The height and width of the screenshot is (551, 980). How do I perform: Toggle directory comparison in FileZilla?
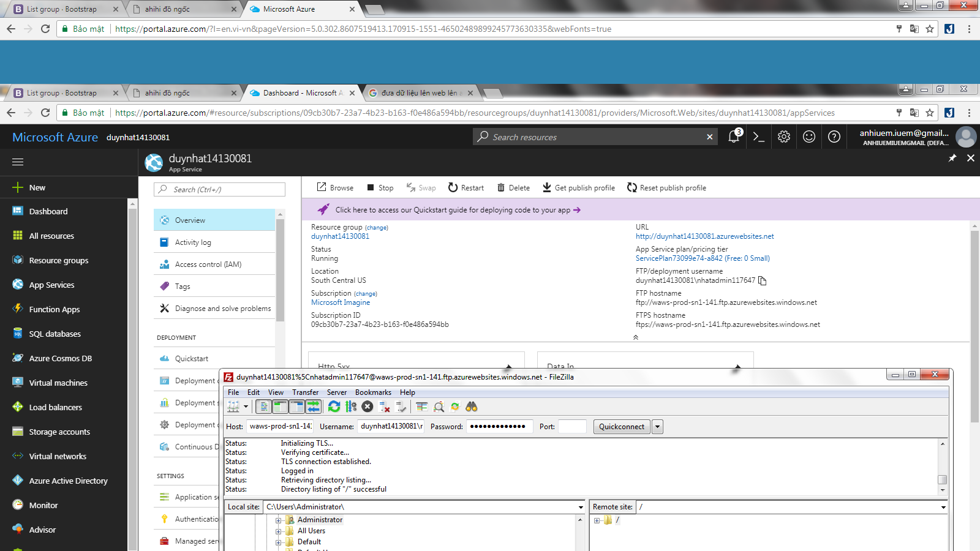(439, 407)
